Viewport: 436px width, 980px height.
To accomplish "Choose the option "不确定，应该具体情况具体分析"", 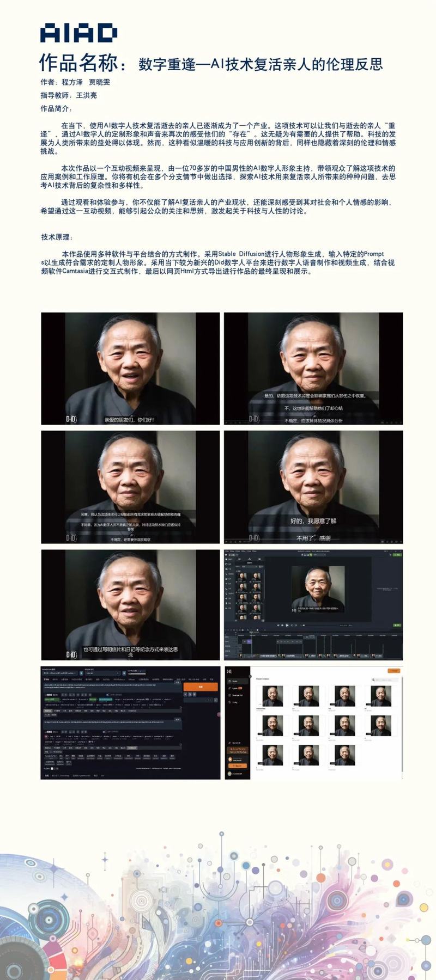I will 313,420.
